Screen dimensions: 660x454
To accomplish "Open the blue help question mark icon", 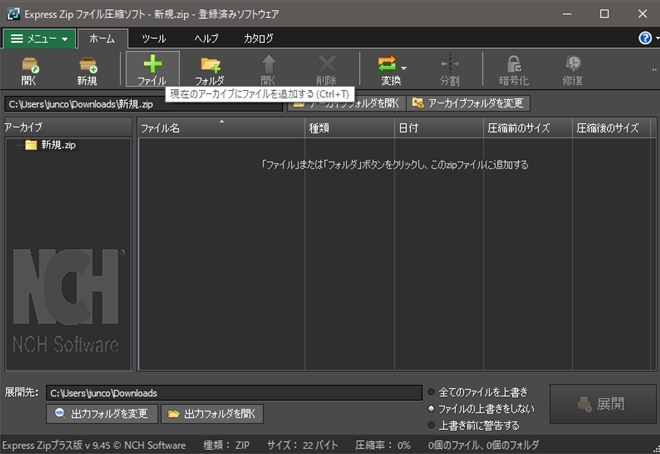I will coord(645,38).
